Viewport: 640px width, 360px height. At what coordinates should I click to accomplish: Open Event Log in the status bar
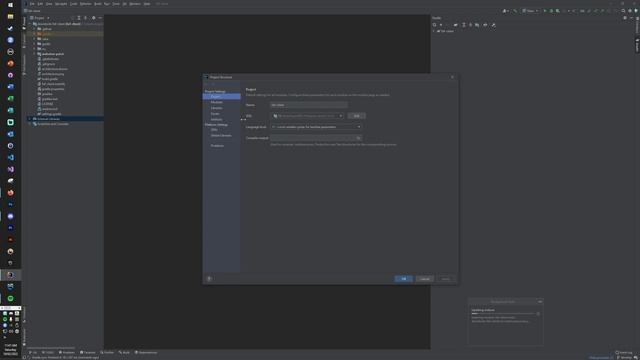tap(624, 352)
